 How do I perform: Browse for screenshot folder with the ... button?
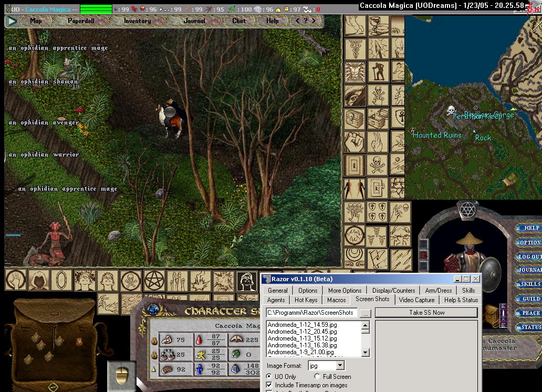(x=366, y=313)
